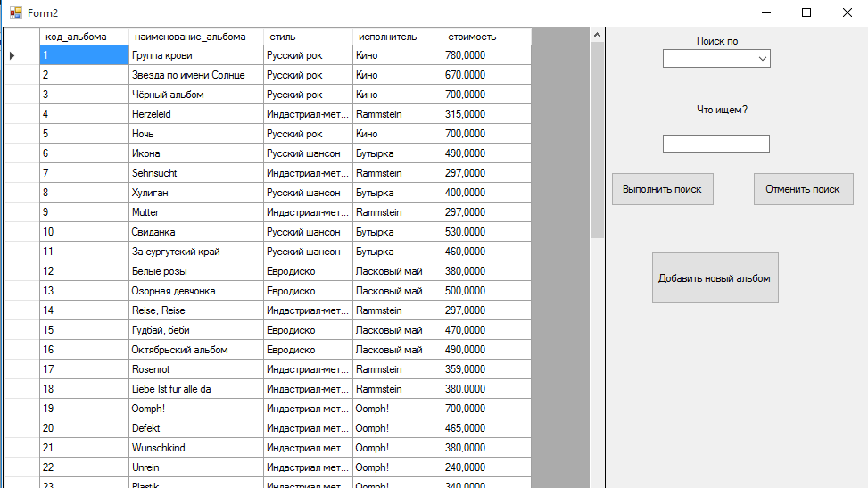Screen dimensions: 868x488
Task: Sort by 'код_альбома' column header
Action: (x=84, y=37)
